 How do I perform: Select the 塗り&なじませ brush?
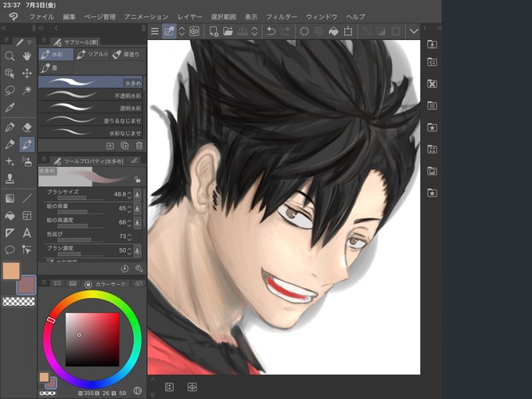tap(90, 120)
